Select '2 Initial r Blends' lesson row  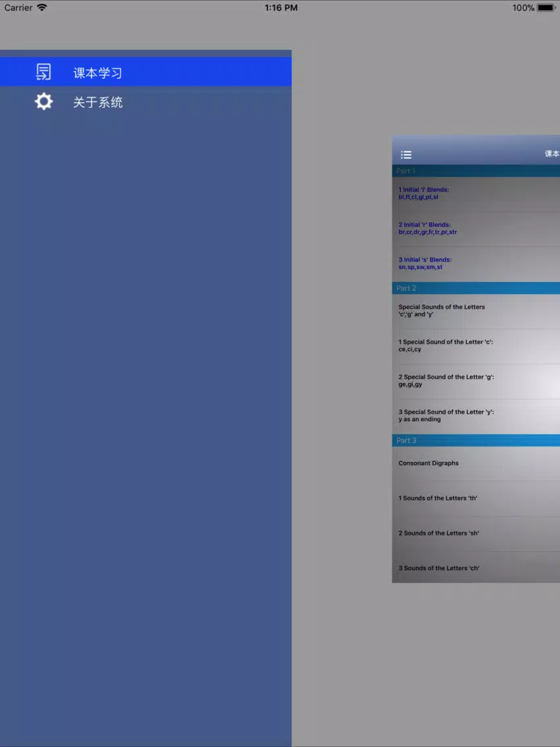point(476,229)
